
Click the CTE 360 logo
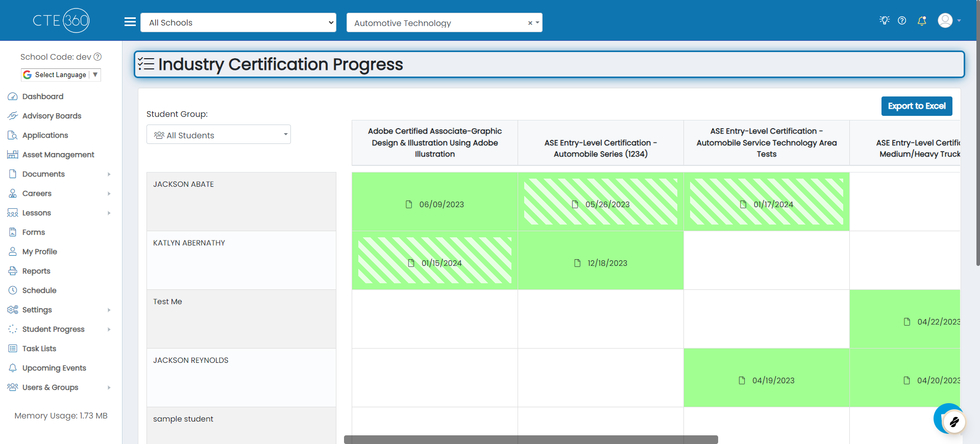coord(61,20)
